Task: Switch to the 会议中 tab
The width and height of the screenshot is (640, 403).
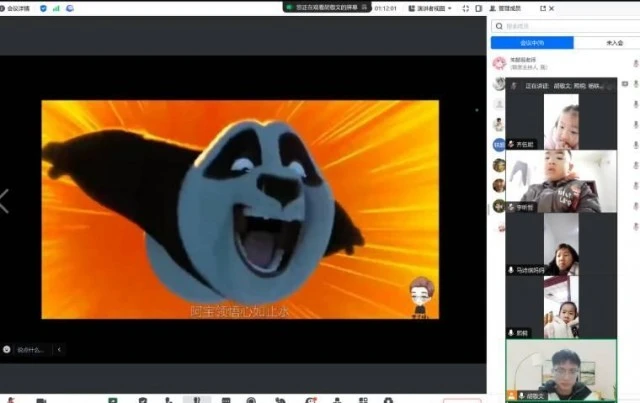Action: (532, 43)
